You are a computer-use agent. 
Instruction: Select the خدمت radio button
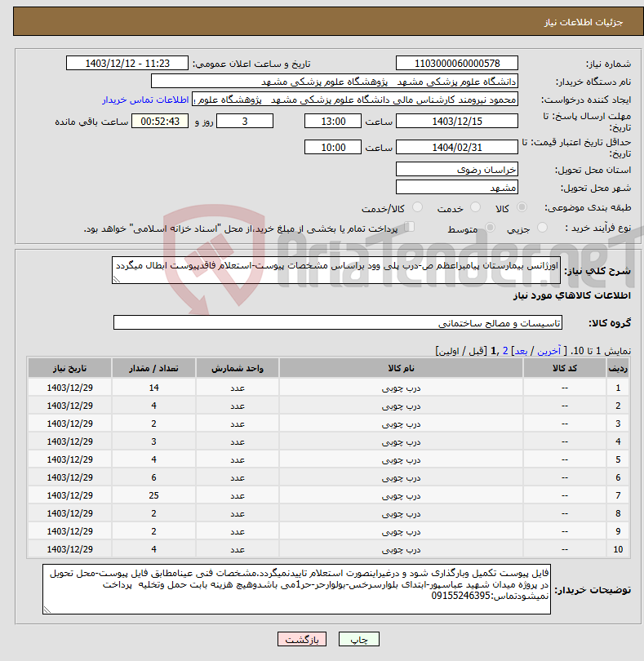point(475,207)
